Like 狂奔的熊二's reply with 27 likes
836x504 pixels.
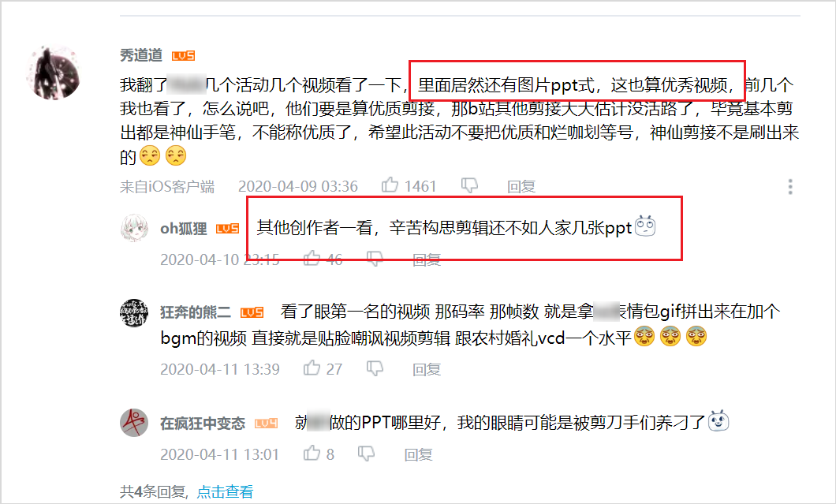(312, 368)
